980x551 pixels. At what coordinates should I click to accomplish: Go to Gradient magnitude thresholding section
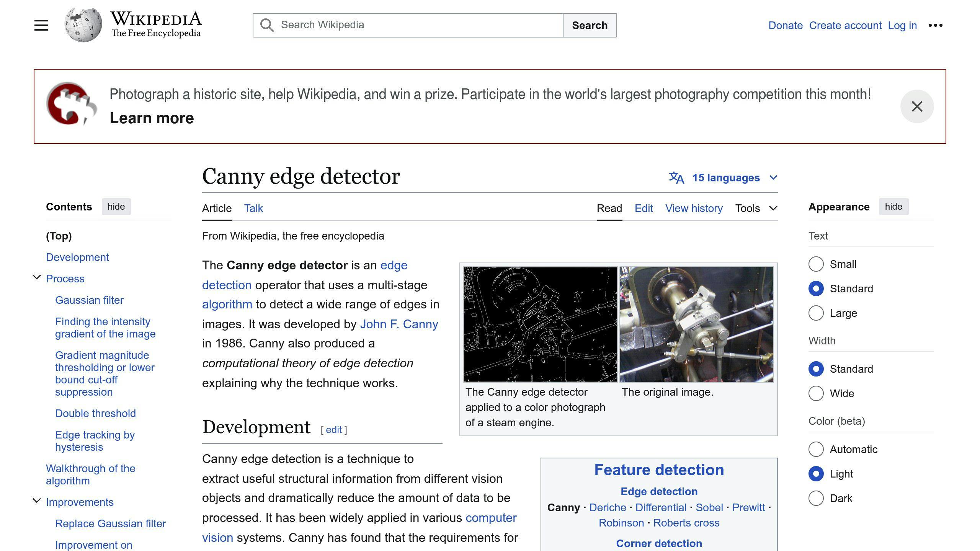pyautogui.click(x=105, y=373)
